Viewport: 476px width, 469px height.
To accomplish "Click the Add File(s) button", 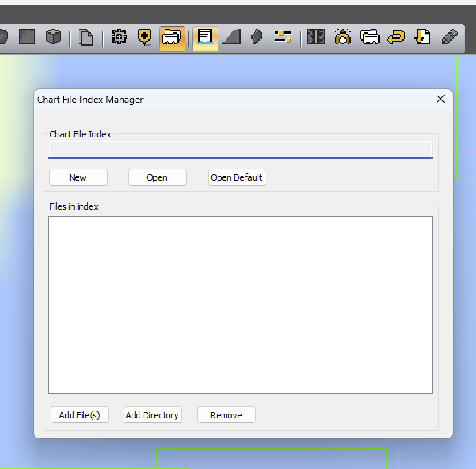I will pos(79,415).
